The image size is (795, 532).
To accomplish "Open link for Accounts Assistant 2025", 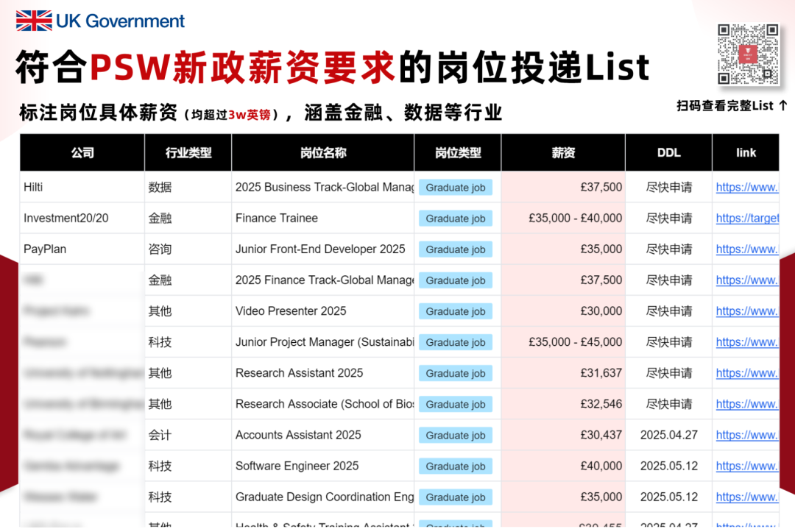I will click(747, 435).
